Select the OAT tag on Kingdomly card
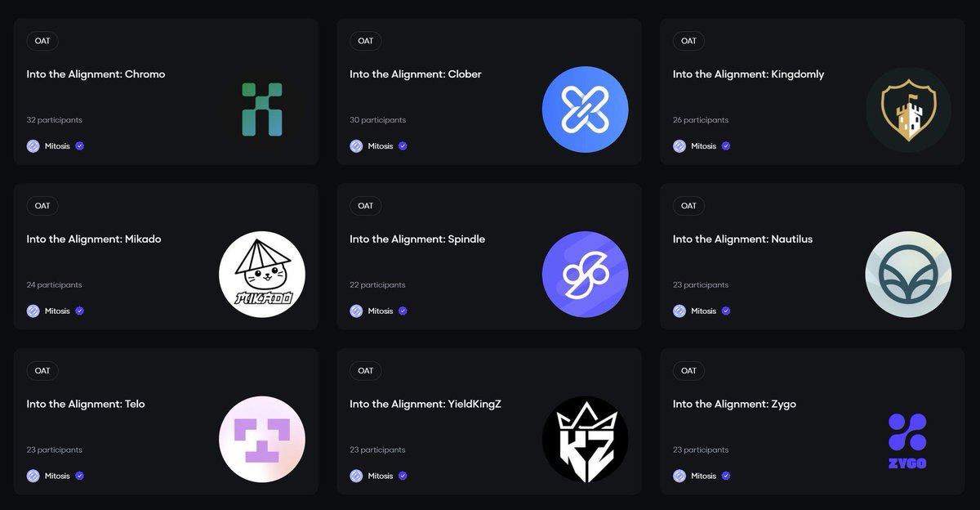The width and height of the screenshot is (980, 510). click(688, 41)
